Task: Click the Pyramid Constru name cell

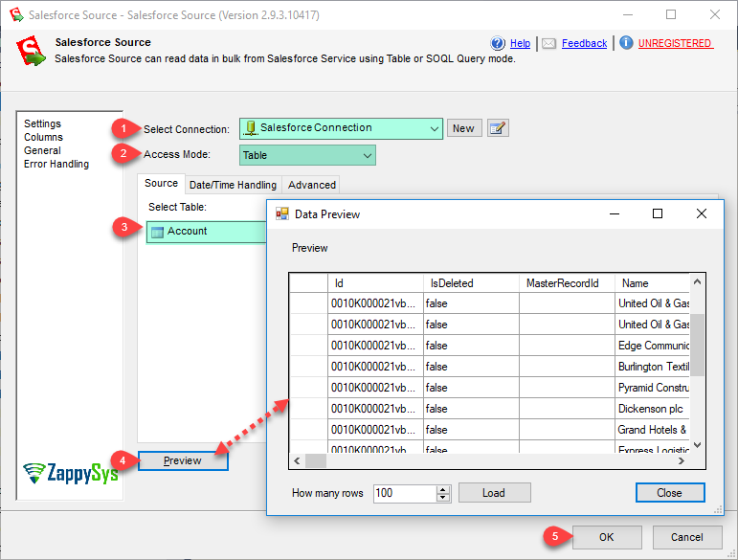Action: pos(653,388)
